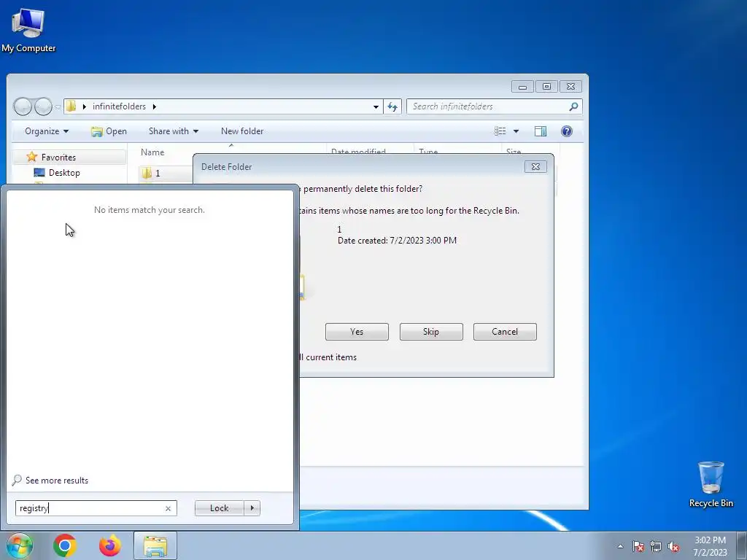Show hidden system tray icons
Viewport: 747px width, 560px height.
coord(620,547)
